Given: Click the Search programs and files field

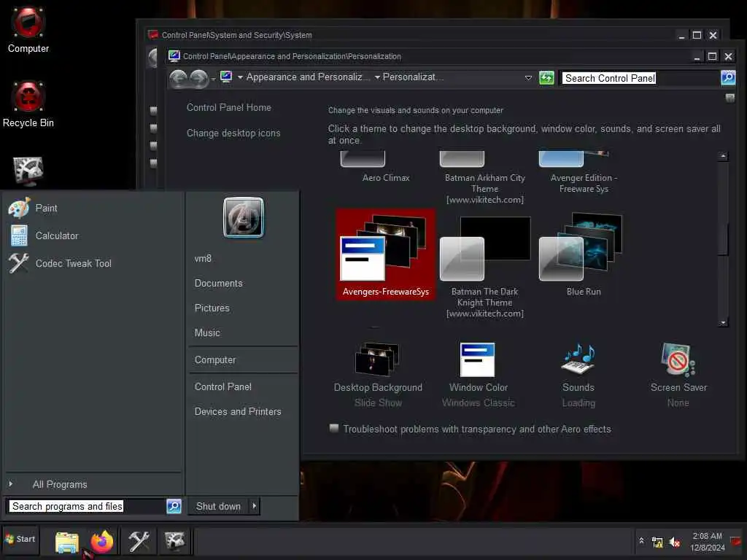Looking at the screenshot, I should 88,506.
